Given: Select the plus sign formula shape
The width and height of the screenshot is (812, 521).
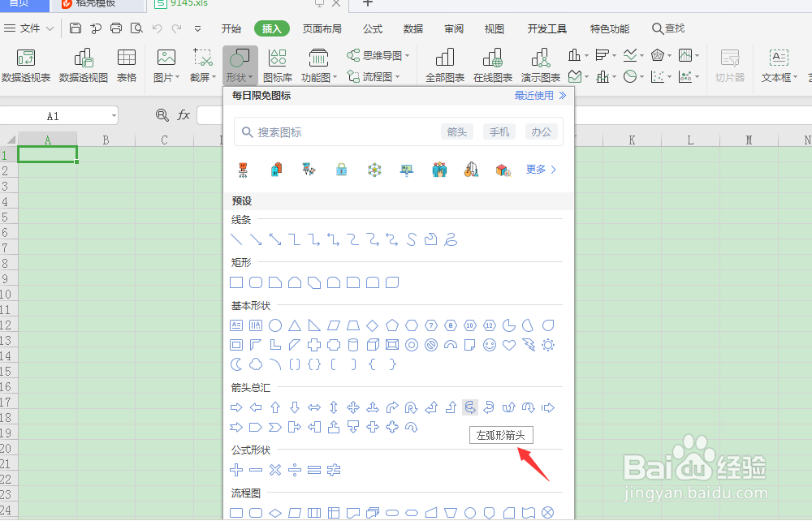Looking at the screenshot, I should [x=236, y=470].
